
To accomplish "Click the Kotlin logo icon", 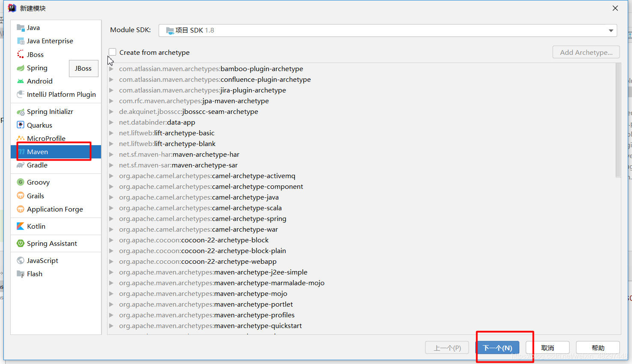I will click(x=21, y=226).
